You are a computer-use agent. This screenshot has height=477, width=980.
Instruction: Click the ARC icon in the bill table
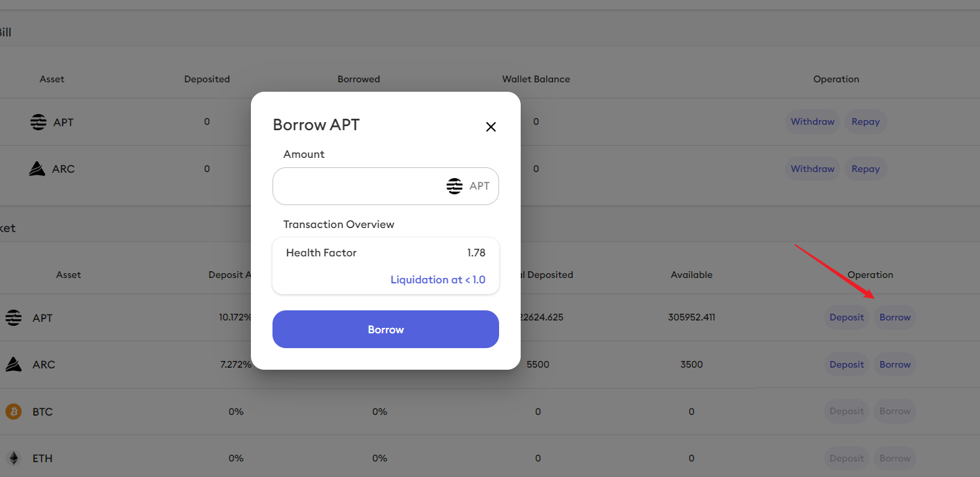pos(37,169)
